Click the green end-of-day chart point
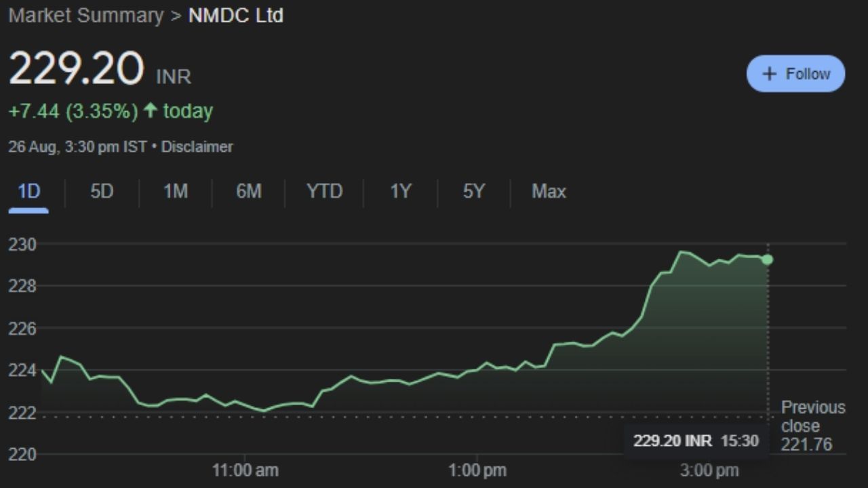 tap(767, 260)
